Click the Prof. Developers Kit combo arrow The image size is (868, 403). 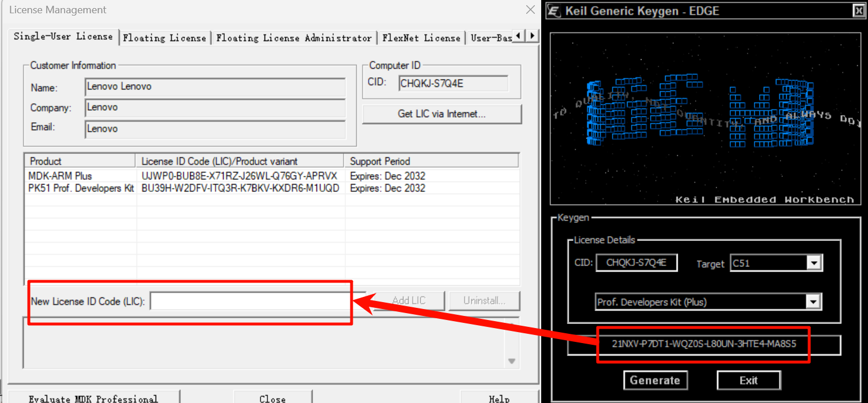point(813,302)
